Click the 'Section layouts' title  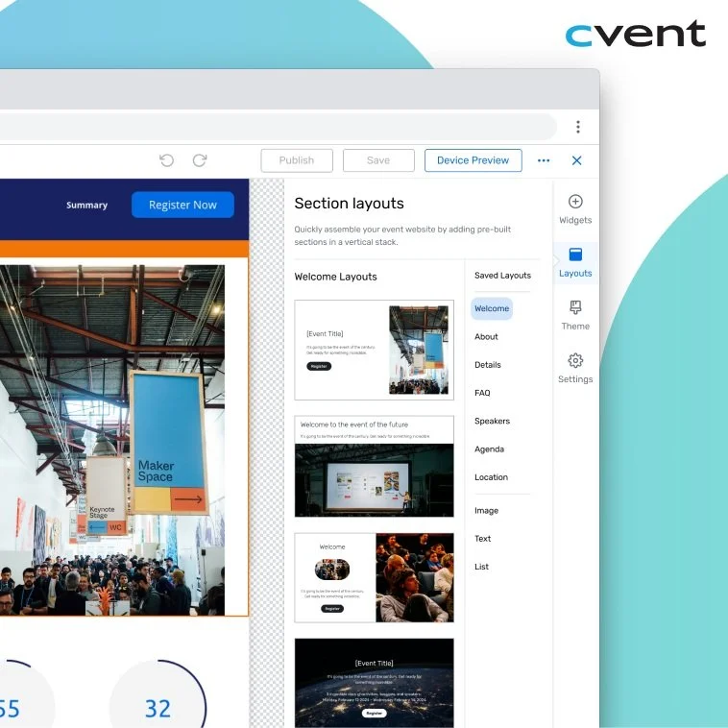(x=350, y=204)
